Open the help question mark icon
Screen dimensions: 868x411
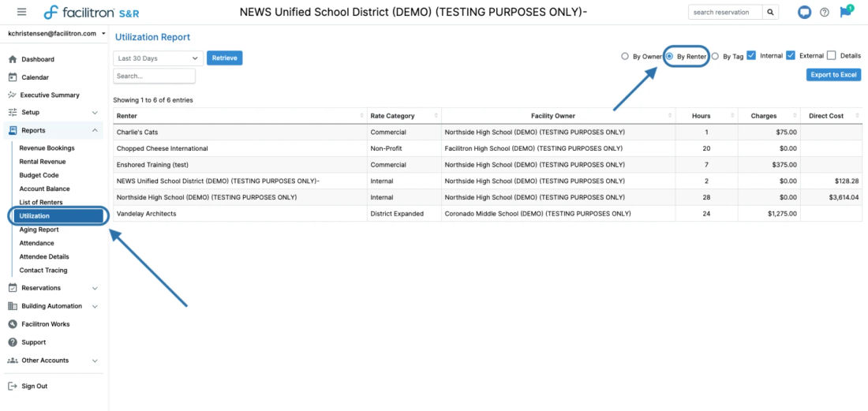click(x=825, y=12)
